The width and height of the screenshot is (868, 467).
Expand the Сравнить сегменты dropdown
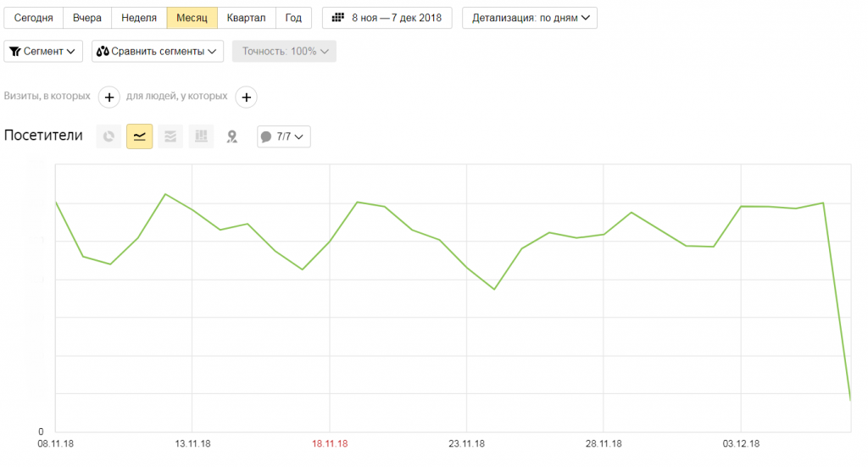(158, 52)
